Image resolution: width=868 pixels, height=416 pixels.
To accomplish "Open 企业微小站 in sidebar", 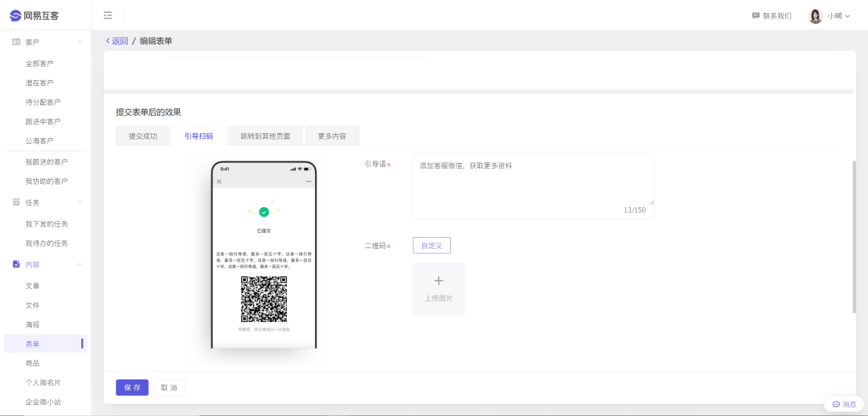I will (x=43, y=402).
